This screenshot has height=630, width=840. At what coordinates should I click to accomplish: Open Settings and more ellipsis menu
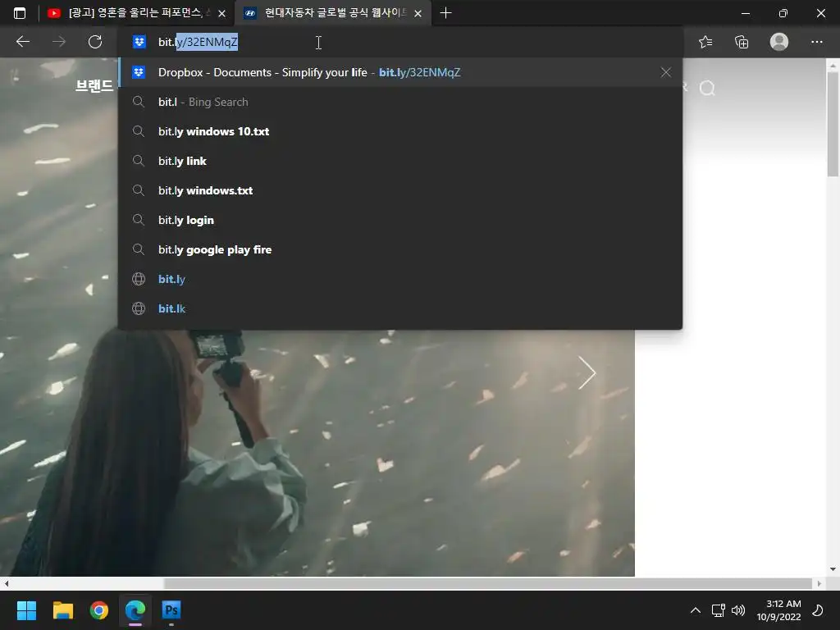816,42
